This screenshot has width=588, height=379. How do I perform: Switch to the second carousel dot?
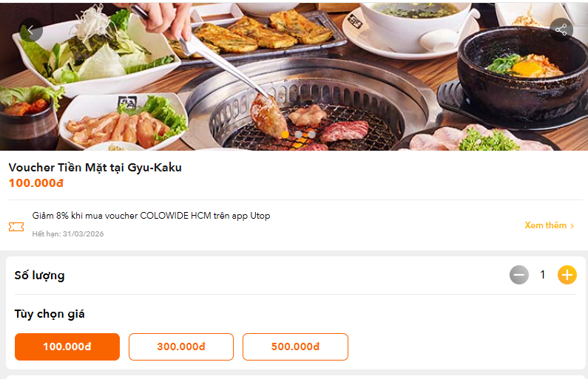(299, 134)
